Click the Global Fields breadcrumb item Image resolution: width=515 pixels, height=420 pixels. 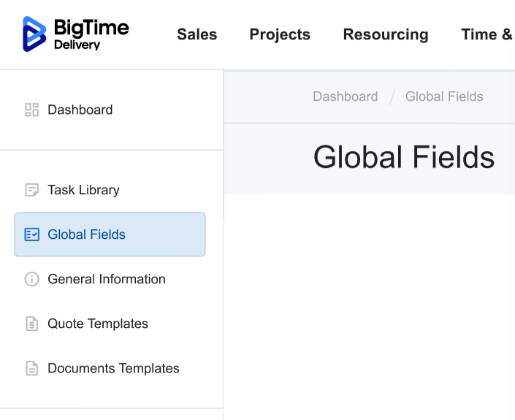tap(444, 96)
